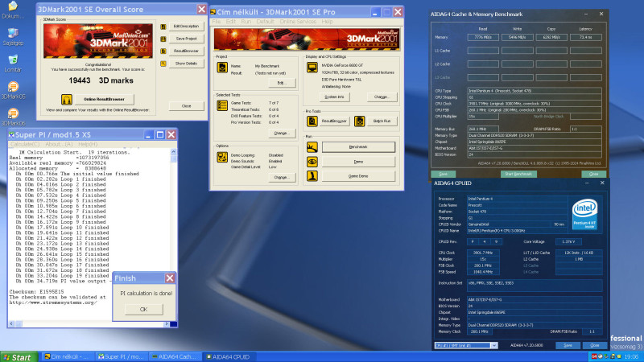Click the 19443 3D marks score text

pos(101,80)
